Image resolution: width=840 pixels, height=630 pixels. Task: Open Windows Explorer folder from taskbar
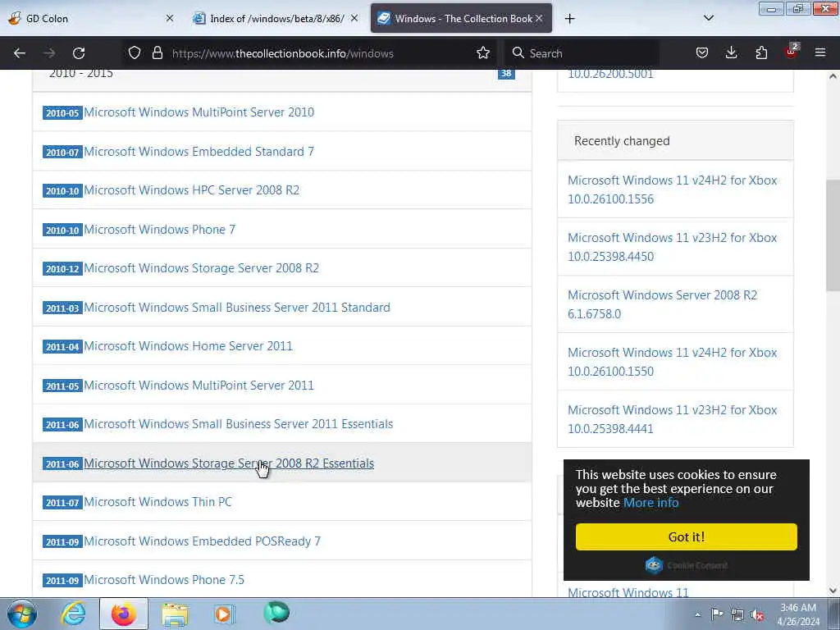coord(175,614)
